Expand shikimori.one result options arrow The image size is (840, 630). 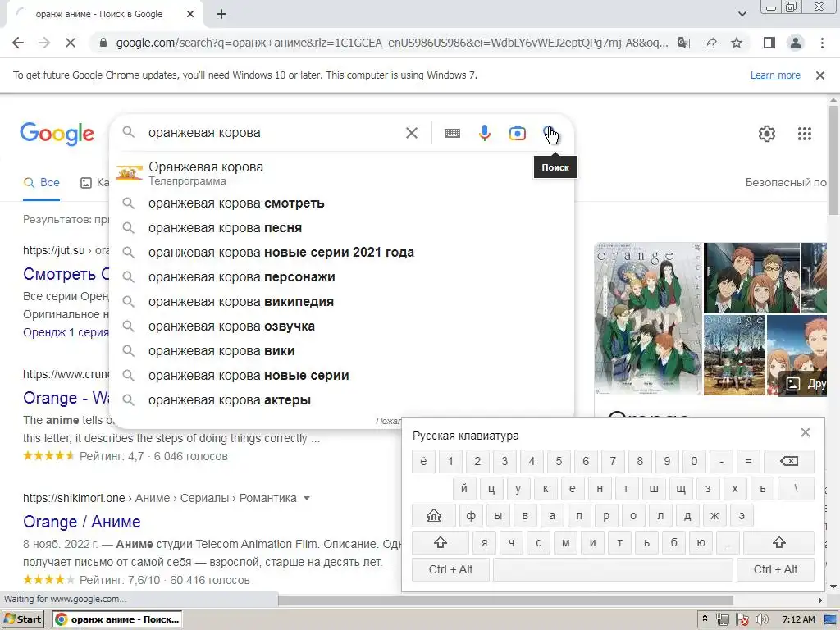pos(307,498)
